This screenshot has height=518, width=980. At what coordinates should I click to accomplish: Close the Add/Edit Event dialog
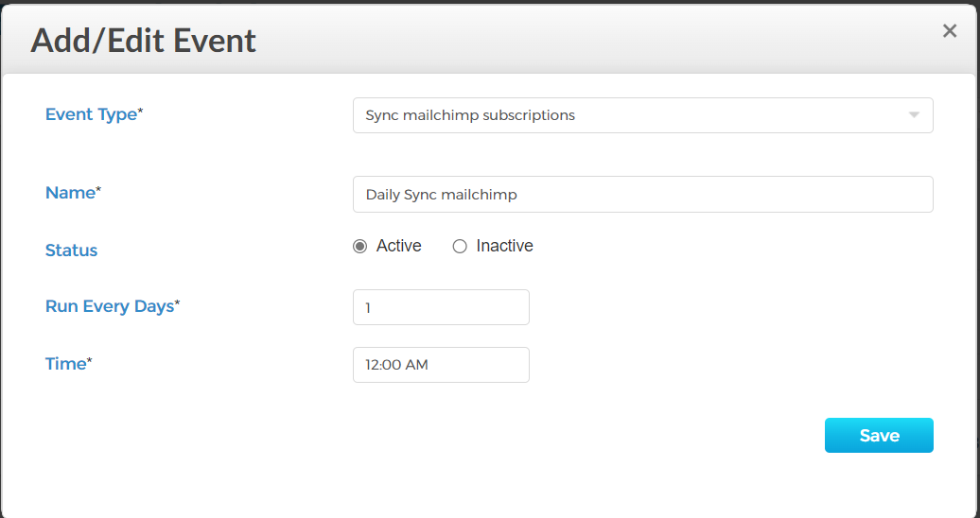tap(950, 31)
